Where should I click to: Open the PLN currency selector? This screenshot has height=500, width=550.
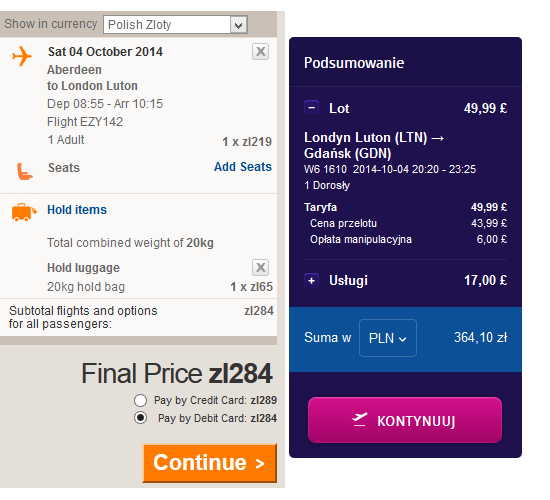[x=388, y=338]
